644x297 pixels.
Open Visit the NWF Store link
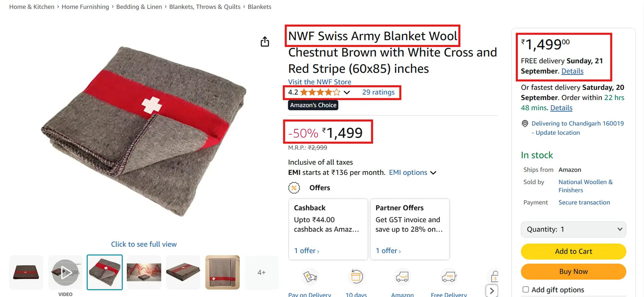tap(319, 82)
